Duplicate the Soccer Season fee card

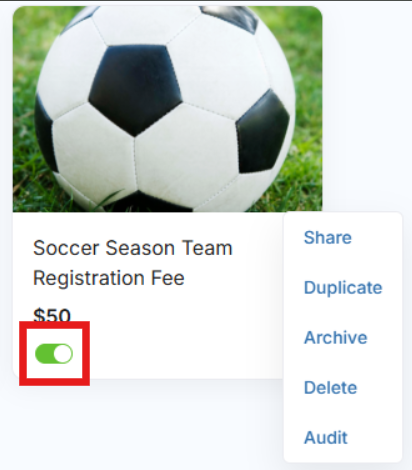(x=343, y=288)
